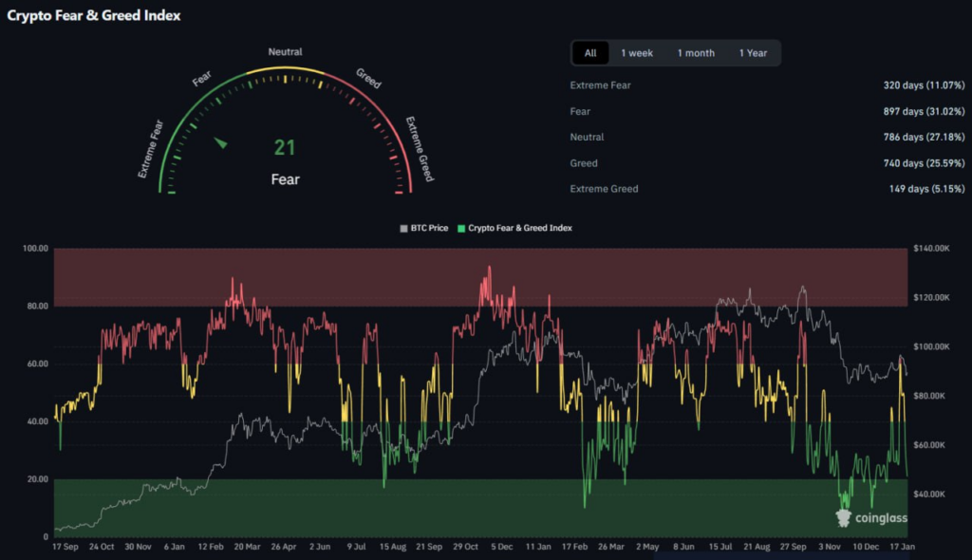Screen dimensions: 972x560
Task: Toggle Crypto Fear & Greed Index legend
Action: point(514,228)
